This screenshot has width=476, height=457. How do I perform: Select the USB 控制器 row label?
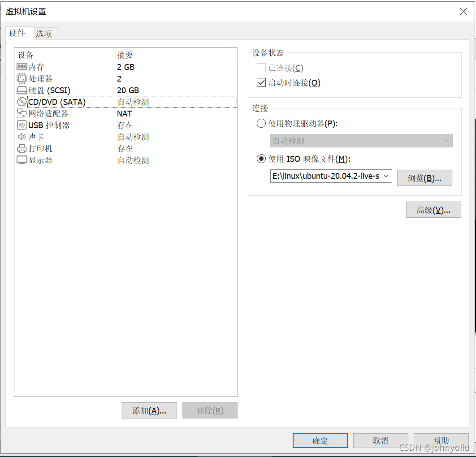(x=49, y=125)
